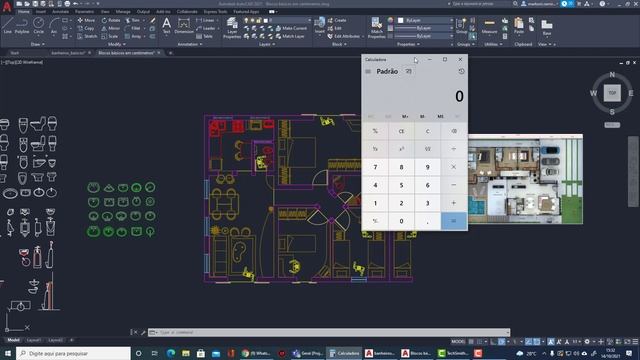Image resolution: width=640 pixels, height=360 pixels.
Task: Select the Text annotation tool
Action: pos(167,26)
